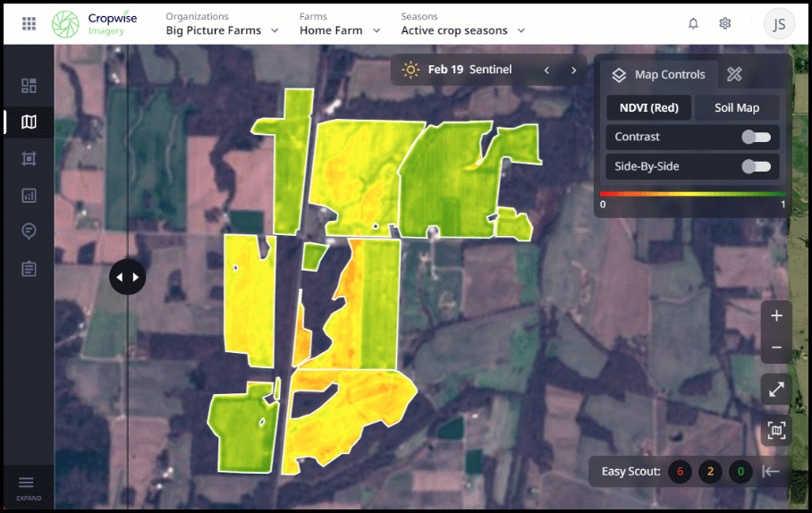The image size is (812, 513).
Task: Go to the next imagery date arrow
Action: coord(574,70)
